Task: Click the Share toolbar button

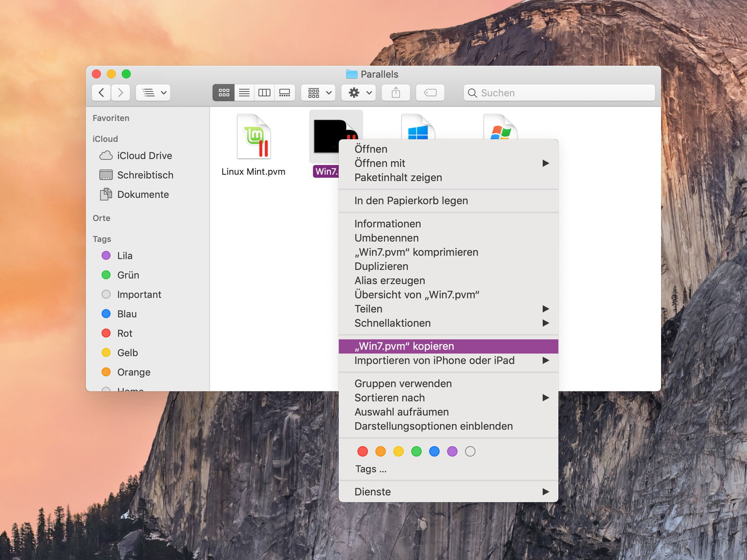Action: 396,92
